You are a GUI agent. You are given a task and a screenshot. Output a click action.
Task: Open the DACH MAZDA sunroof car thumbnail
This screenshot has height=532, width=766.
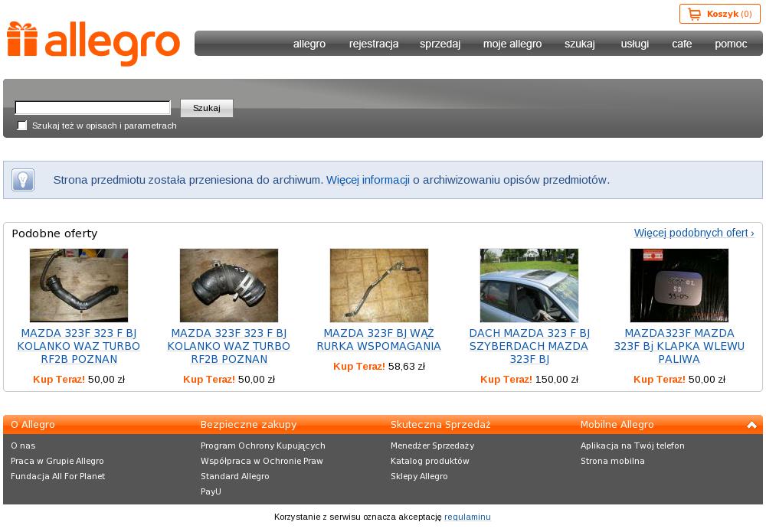coord(529,286)
